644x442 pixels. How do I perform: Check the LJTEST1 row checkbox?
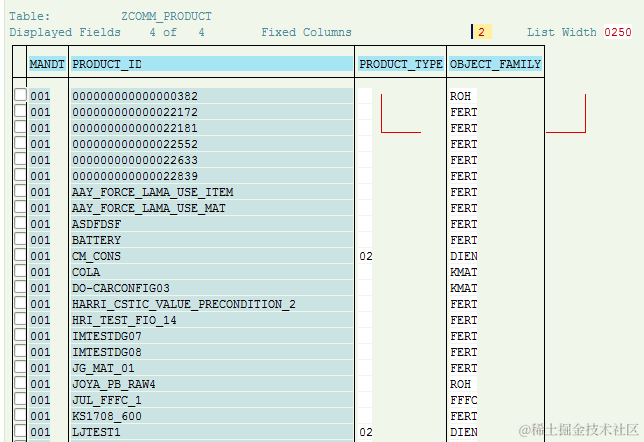(21, 431)
